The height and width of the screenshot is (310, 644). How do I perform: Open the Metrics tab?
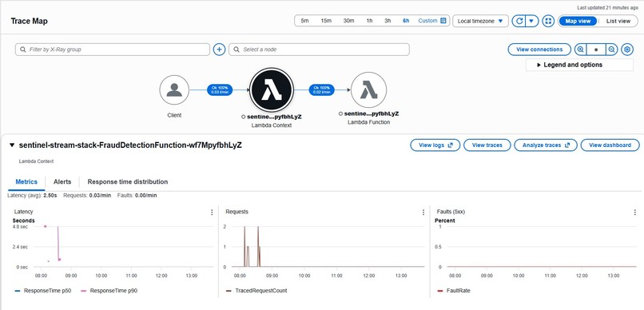point(26,181)
